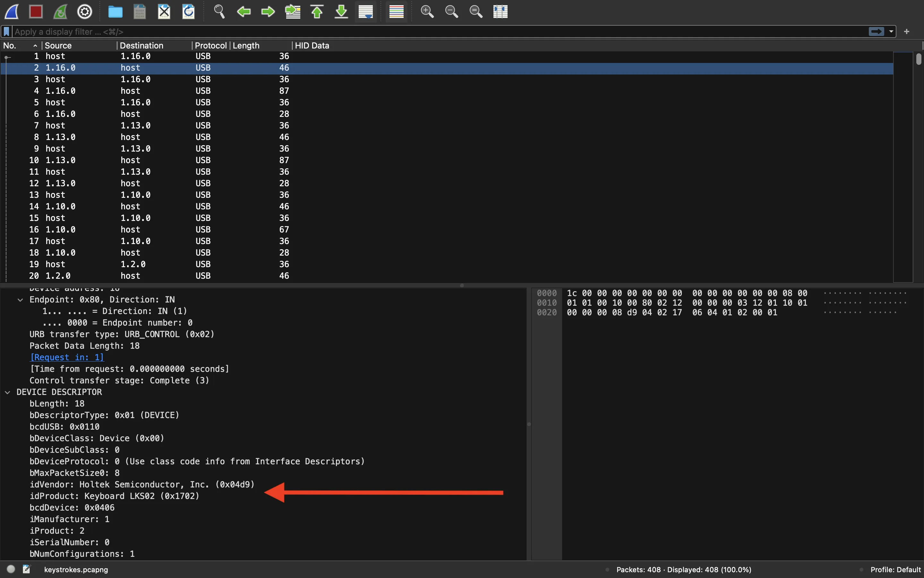Open the recent display filters dropdown
The height and width of the screenshot is (578, 924).
(x=891, y=31)
